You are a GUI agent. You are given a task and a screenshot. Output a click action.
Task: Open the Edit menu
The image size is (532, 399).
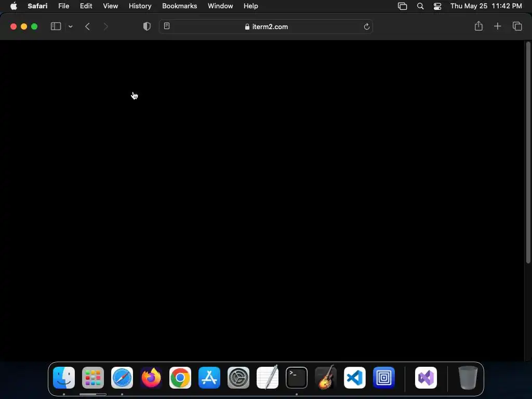tap(86, 6)
